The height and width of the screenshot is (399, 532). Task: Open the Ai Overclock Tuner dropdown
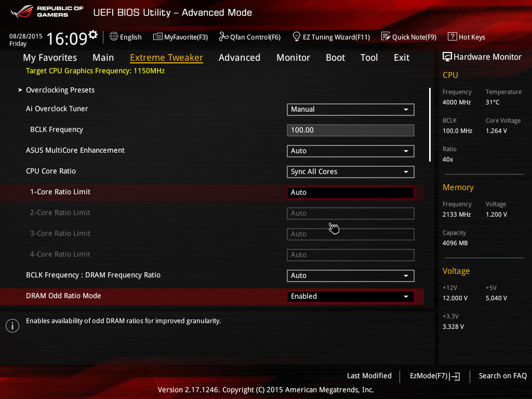(x=351, y=110)
